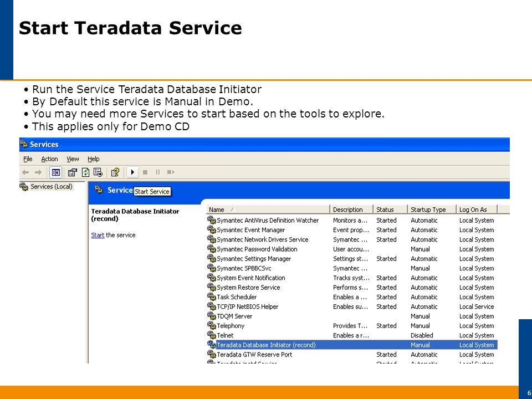Click the Forward arrow in Services toolbar

(x=38, y=172)
